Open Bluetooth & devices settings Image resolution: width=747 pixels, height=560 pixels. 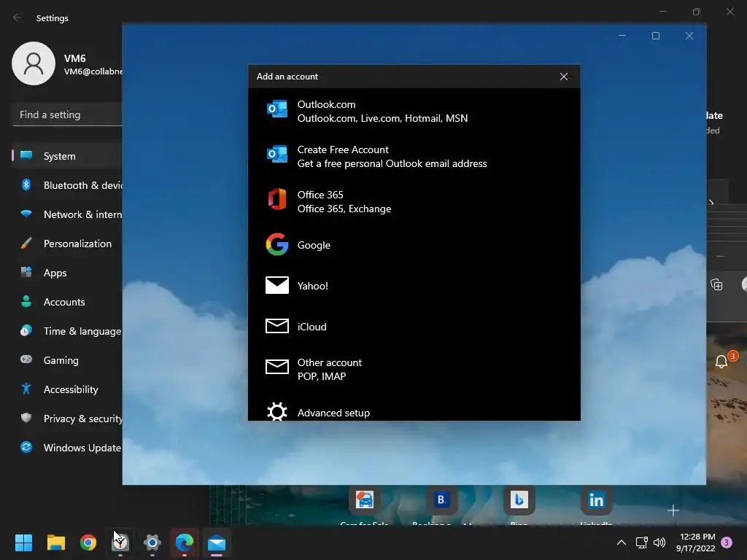[x=67, y=185]
